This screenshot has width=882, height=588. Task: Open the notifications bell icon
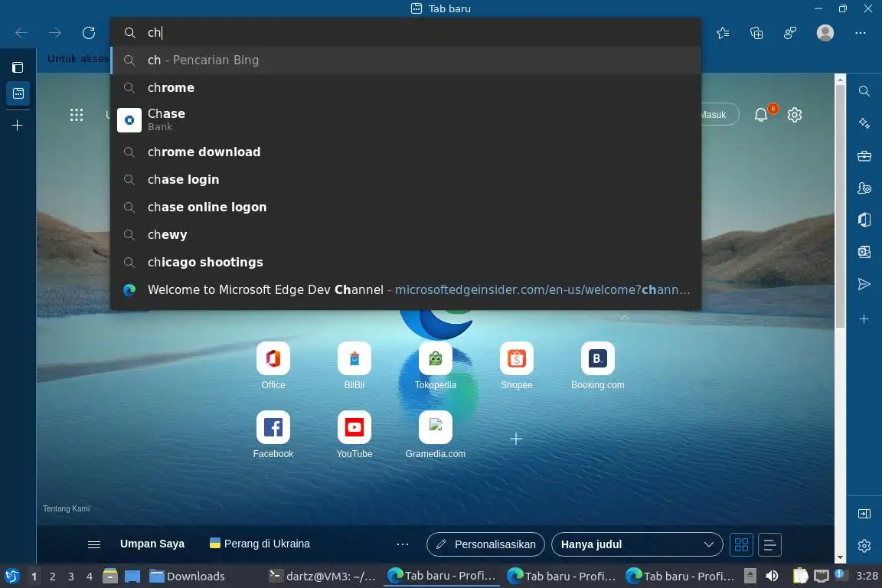pyautogui.click(x=761, y=115)
